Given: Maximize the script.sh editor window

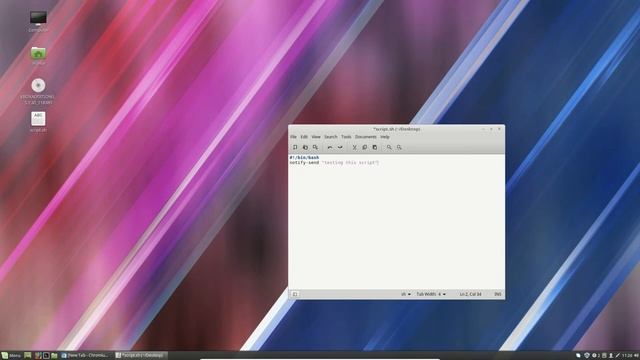Looking at the screenshot, I should 491,129.
